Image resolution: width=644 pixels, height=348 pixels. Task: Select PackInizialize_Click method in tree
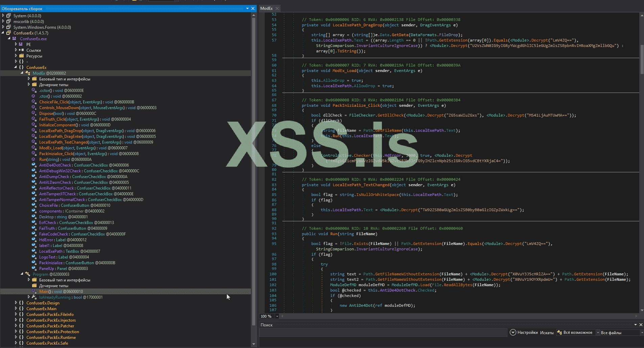click(x=89, y=153)
